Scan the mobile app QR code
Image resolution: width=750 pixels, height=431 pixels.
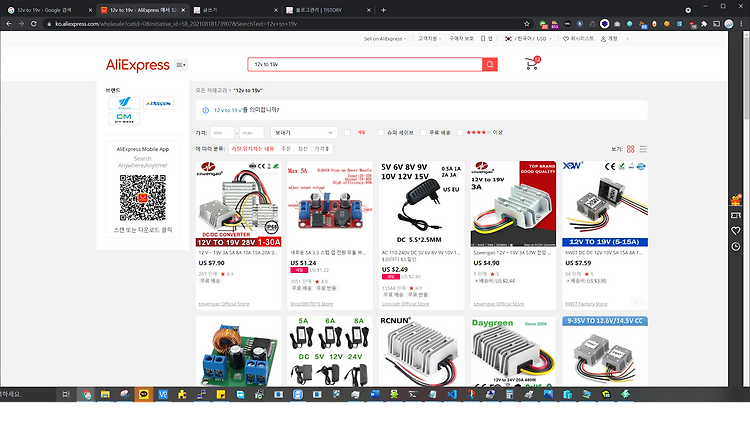tap(143, 198)
